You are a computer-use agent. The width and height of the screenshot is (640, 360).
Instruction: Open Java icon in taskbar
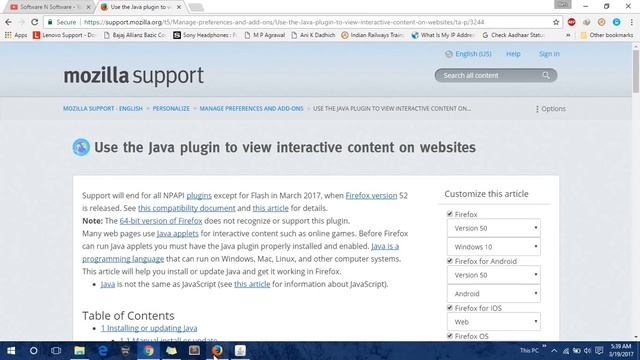240,351
